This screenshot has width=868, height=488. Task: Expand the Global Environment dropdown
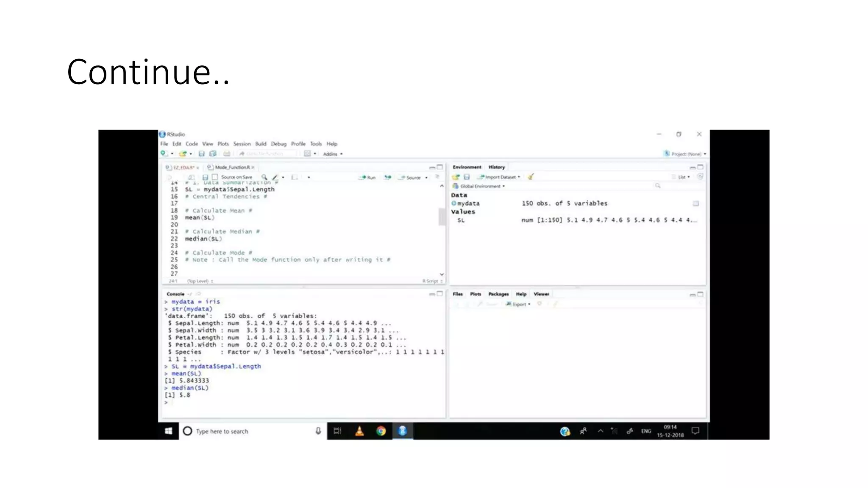[480, 186]
